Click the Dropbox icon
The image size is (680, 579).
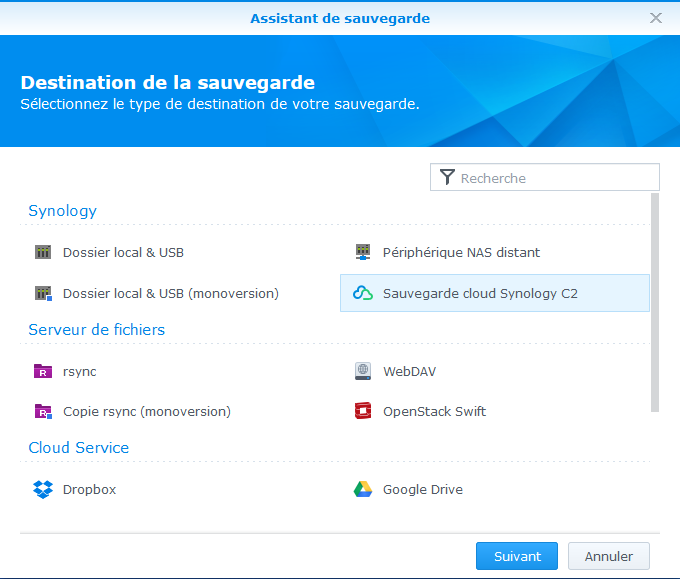point(43,490)
